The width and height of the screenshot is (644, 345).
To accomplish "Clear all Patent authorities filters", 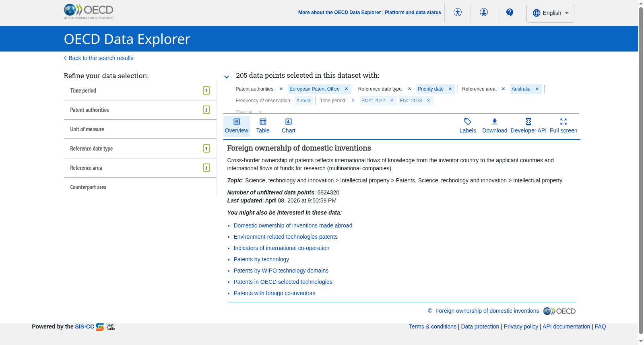I will click(x=281, y=89).
